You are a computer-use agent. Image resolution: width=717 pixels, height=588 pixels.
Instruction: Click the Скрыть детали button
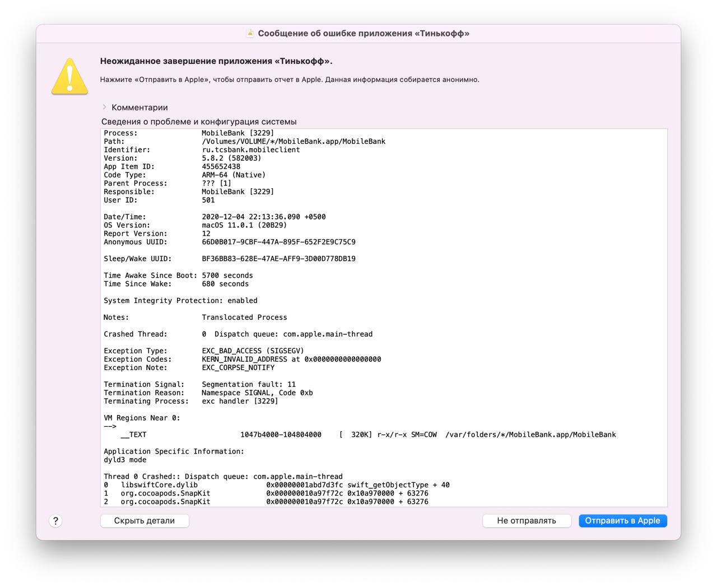(145, 521)
